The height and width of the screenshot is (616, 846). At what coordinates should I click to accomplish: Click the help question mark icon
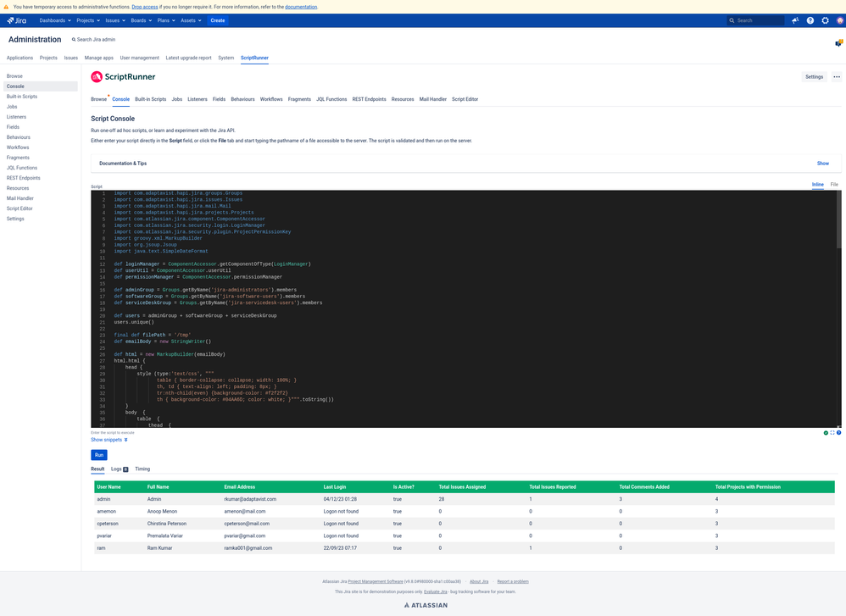click(810, 20)
